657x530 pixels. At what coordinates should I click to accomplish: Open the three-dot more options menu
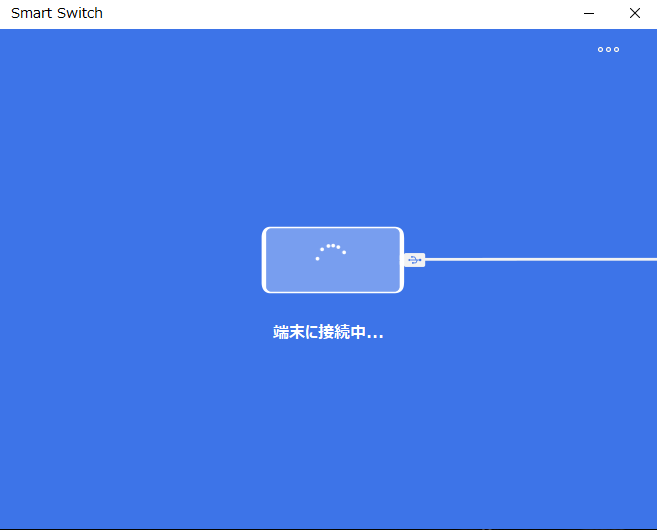(608, 49)
